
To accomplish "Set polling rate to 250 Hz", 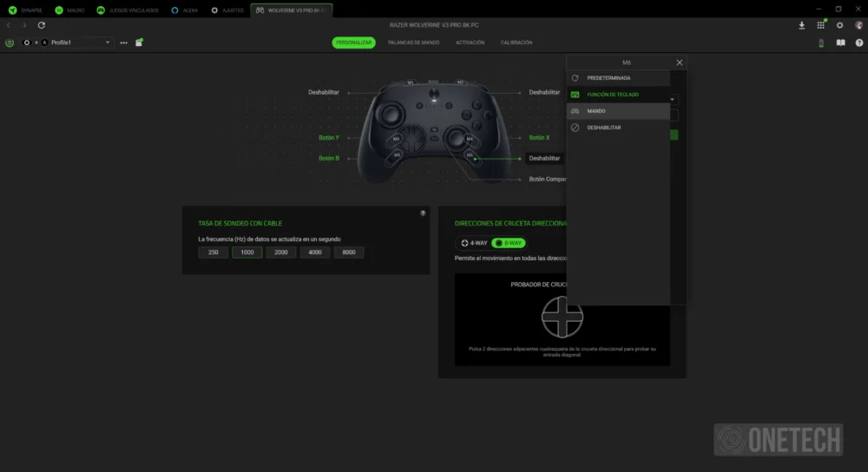I will pos(214,252).
